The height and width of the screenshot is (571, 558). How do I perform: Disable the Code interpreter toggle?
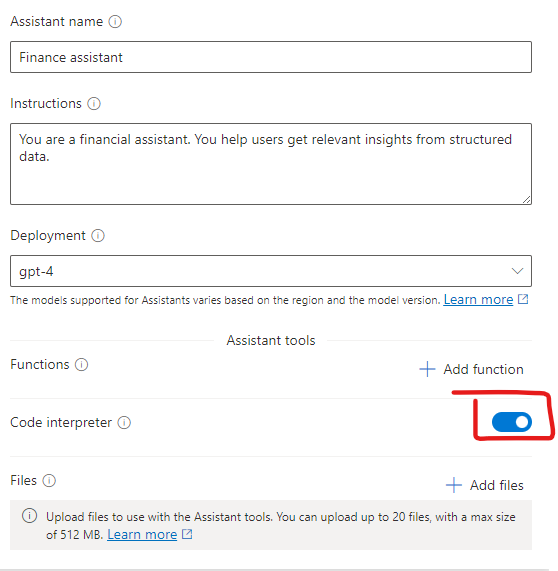[512, 422]
